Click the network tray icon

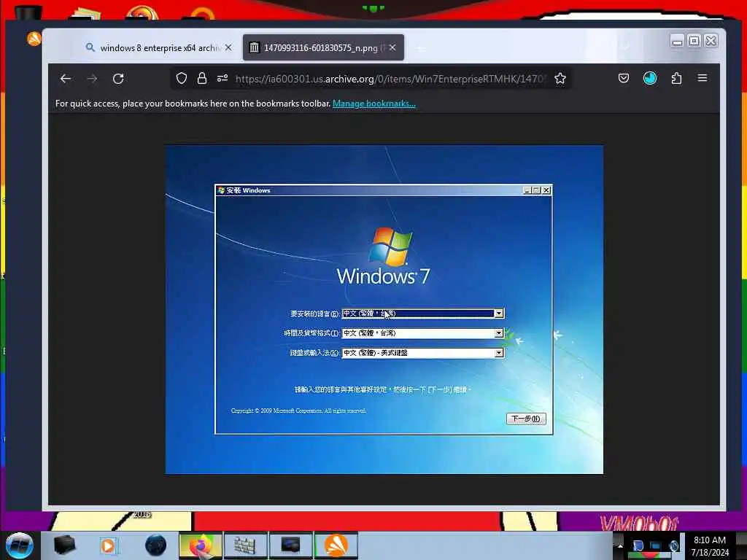pyautogui.click(x=656, y=545)
